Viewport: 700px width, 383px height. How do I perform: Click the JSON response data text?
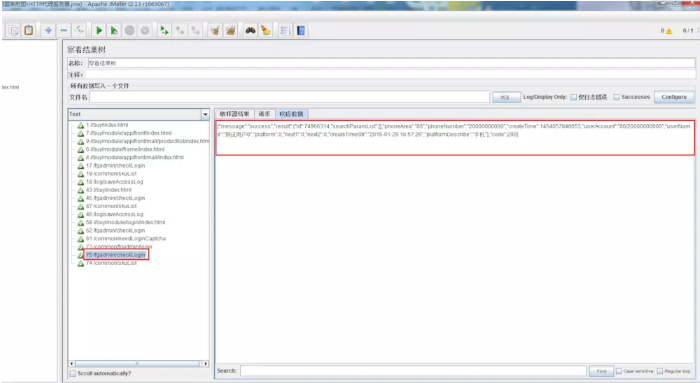click(454, 130)
